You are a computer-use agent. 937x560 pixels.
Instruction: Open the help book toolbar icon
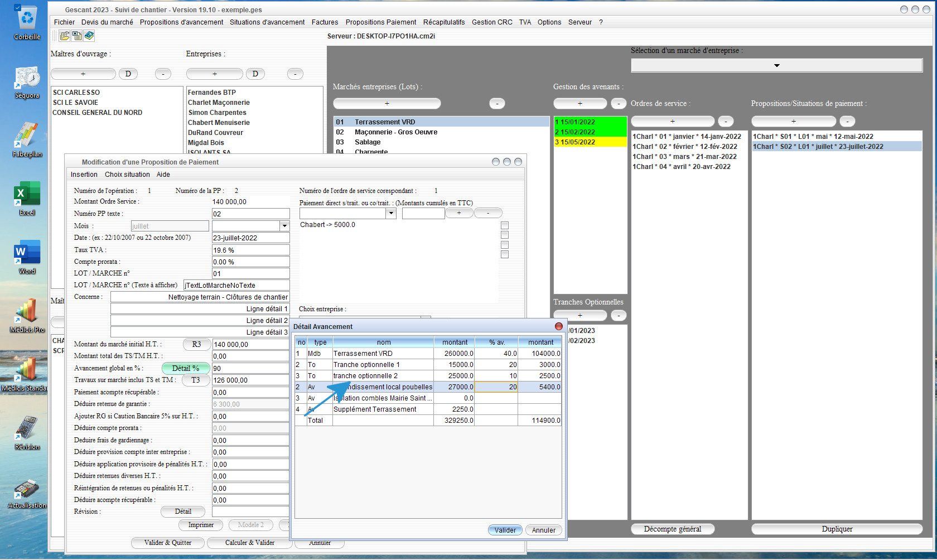(89, 36)
